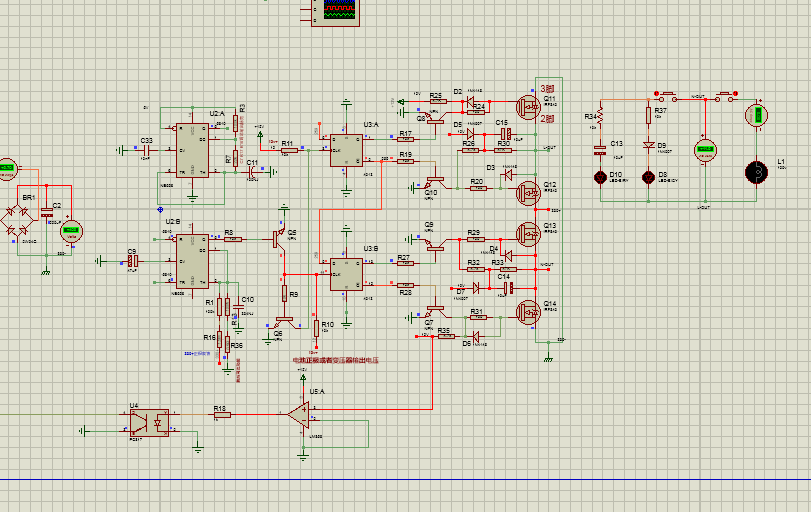Select transistor Q8
811x512 pixels.
coord(435,118)
